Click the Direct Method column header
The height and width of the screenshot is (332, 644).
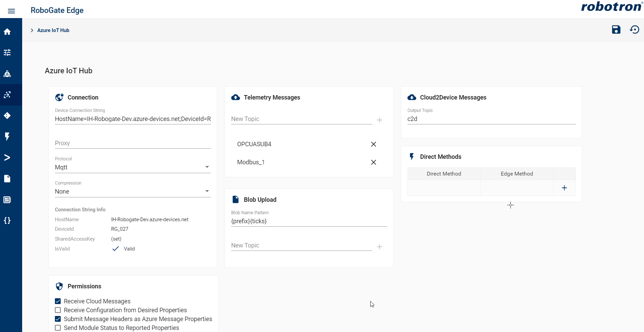[x=444, y=174]
